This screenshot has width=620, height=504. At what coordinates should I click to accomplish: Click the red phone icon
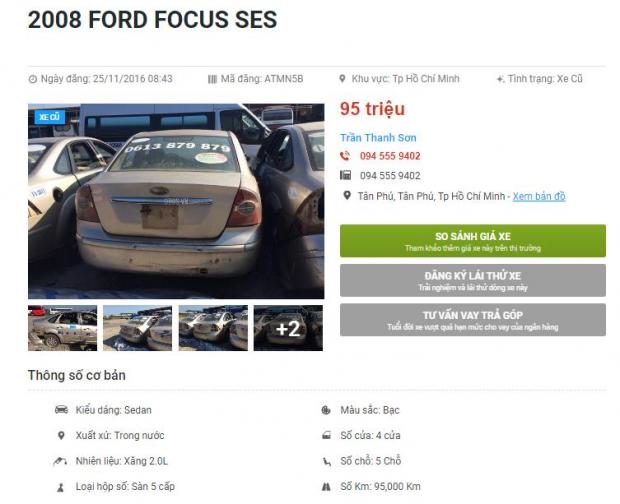346,156
